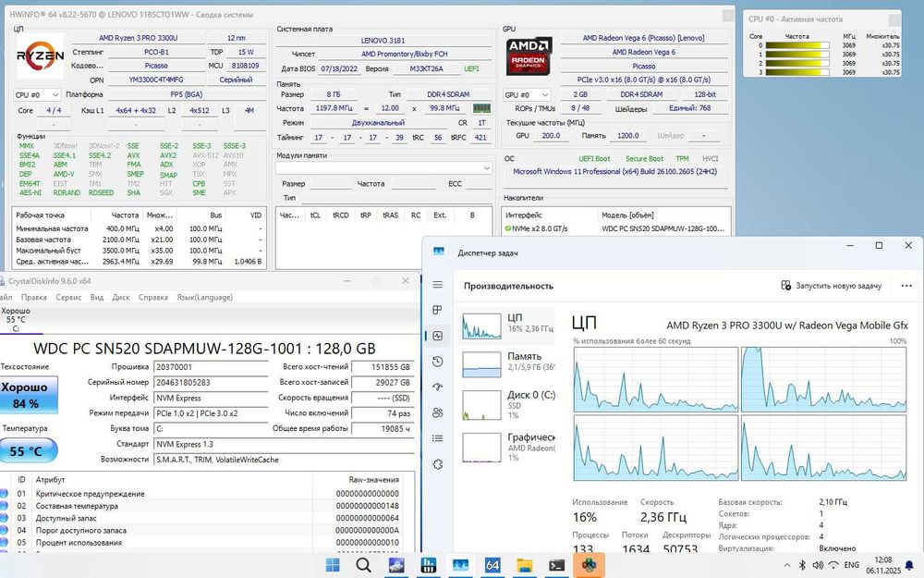This screenshot has width=924, height=578.
Task: Open Task Manager hamburger navigation menu
Action: (437, 285)
